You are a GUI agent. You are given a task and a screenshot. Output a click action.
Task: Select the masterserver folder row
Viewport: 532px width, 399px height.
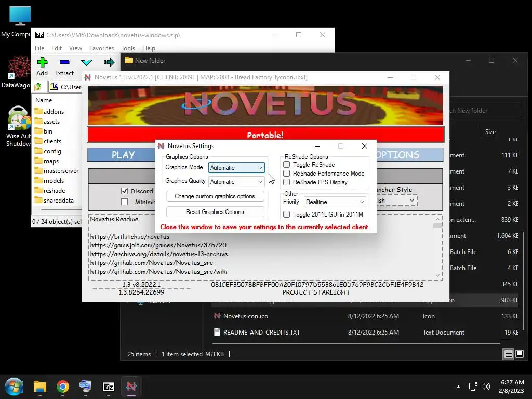tap(57, 170)
